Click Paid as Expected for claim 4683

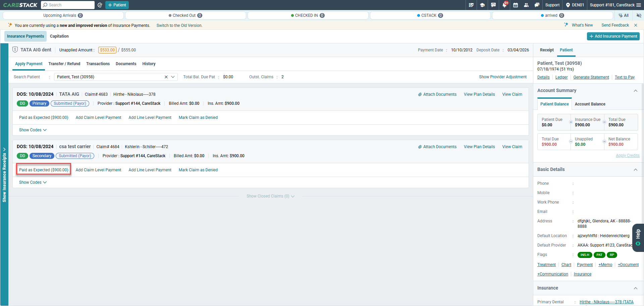click(44, 118)
